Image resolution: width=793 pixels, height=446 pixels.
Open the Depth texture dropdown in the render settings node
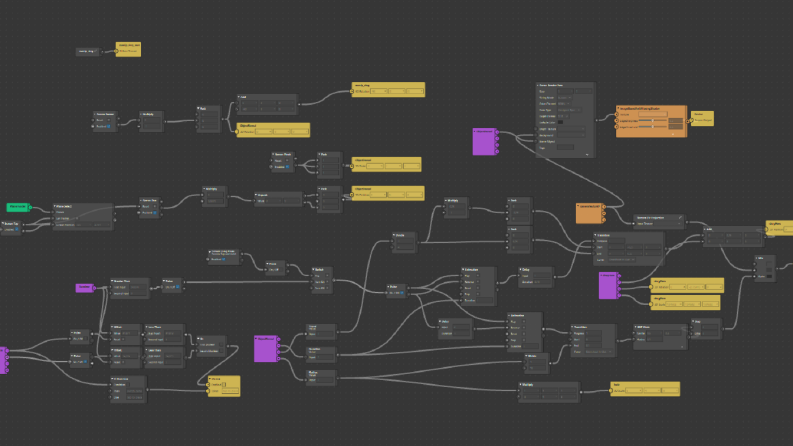tap(571, 129)
